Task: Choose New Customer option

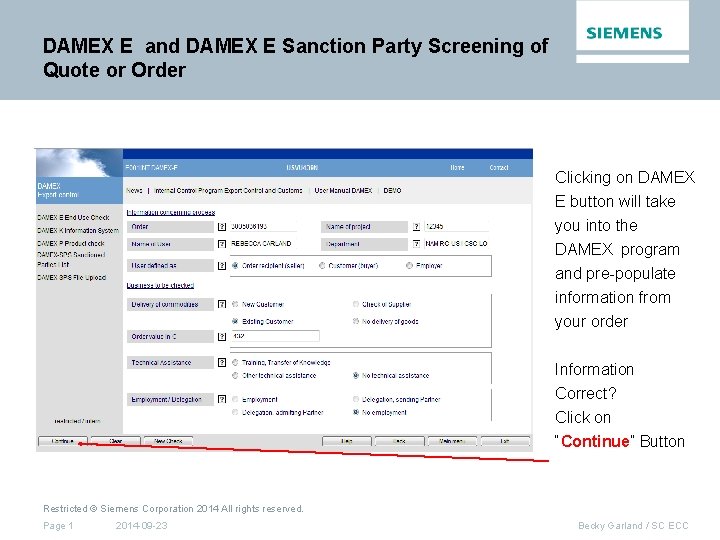Action: point(235,304)
